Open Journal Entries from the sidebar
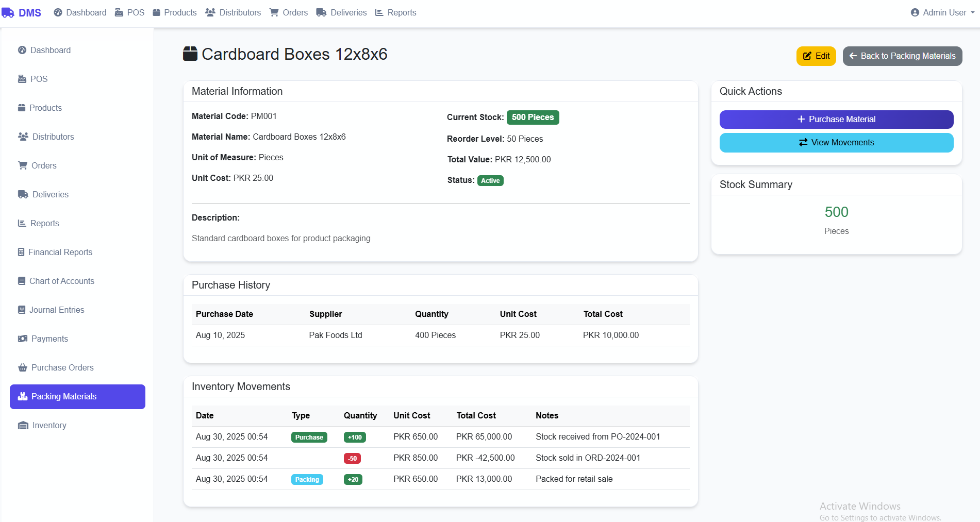This screenshot has width=980, height=522. click(57, 310)
